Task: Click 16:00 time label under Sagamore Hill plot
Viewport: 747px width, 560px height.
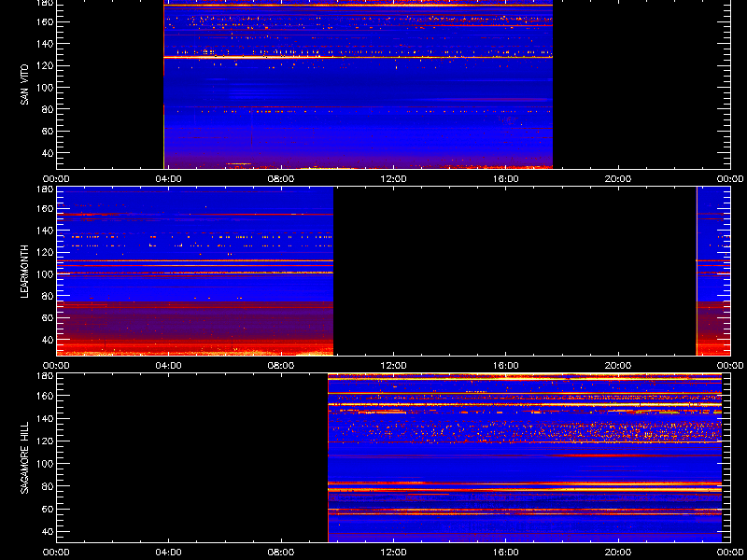Action: pyautogui.click(x=505, y=553)
